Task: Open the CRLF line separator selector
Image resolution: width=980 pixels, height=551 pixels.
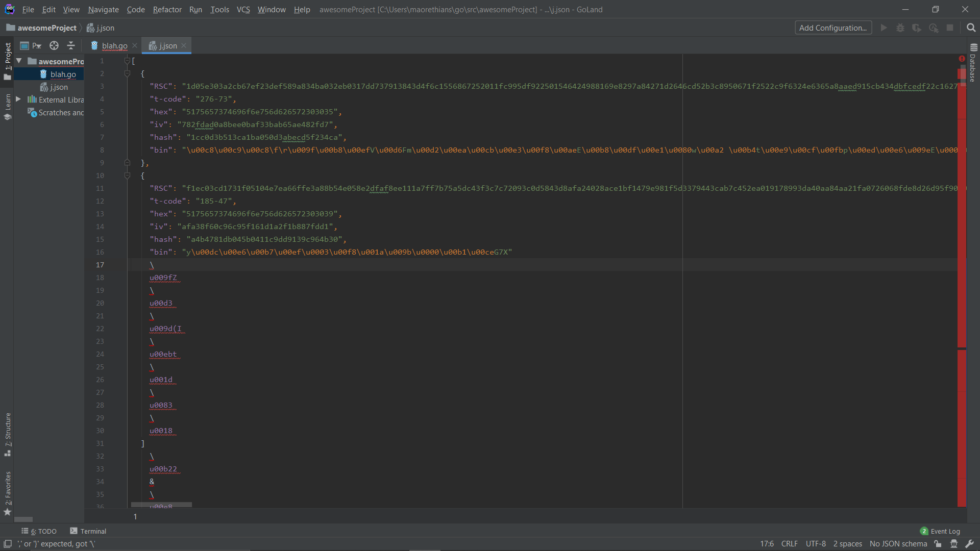Action: click(x=789, y=544)
